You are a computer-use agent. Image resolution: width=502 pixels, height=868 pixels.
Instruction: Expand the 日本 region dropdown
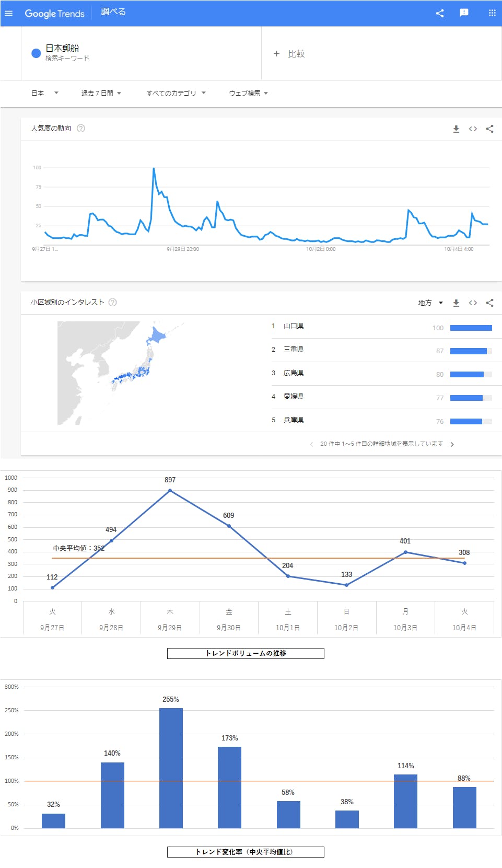(45, 94)
